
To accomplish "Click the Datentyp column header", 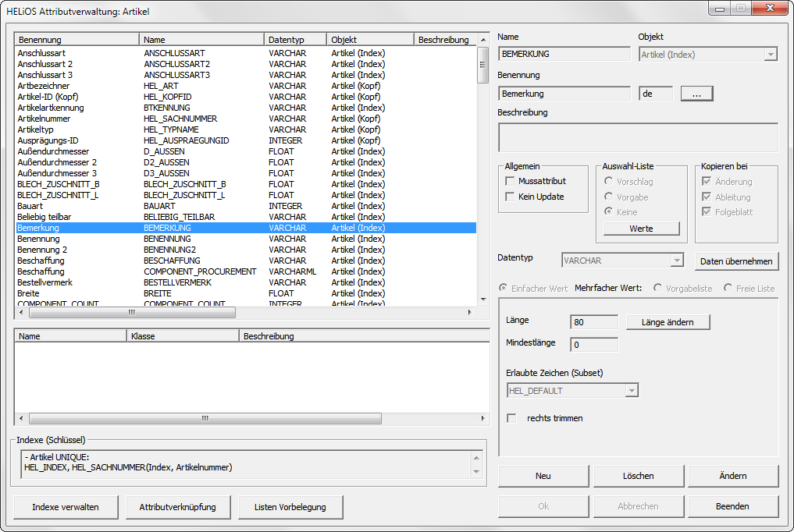I will pos(294,40).
